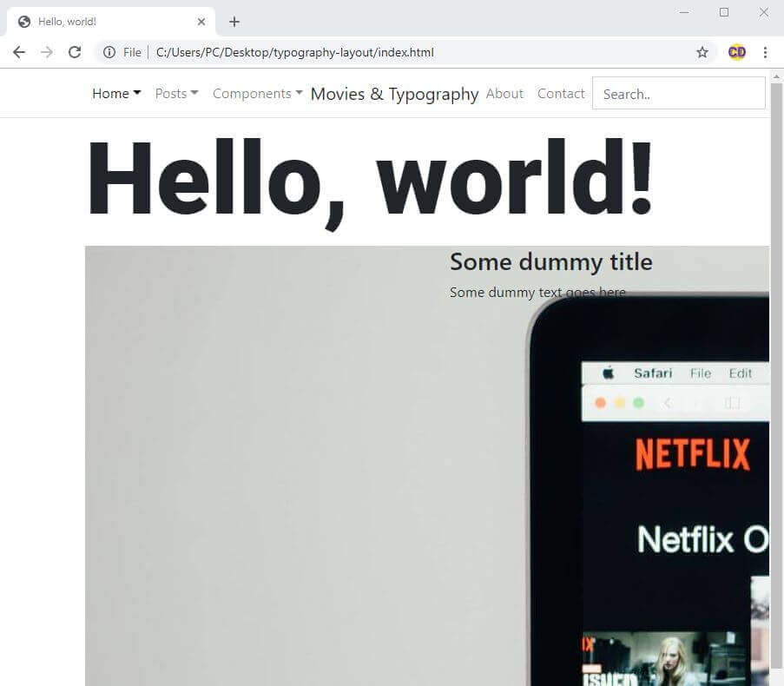Click the browser forward arrow
The image size is (784, 686).
tap(47, 52)
